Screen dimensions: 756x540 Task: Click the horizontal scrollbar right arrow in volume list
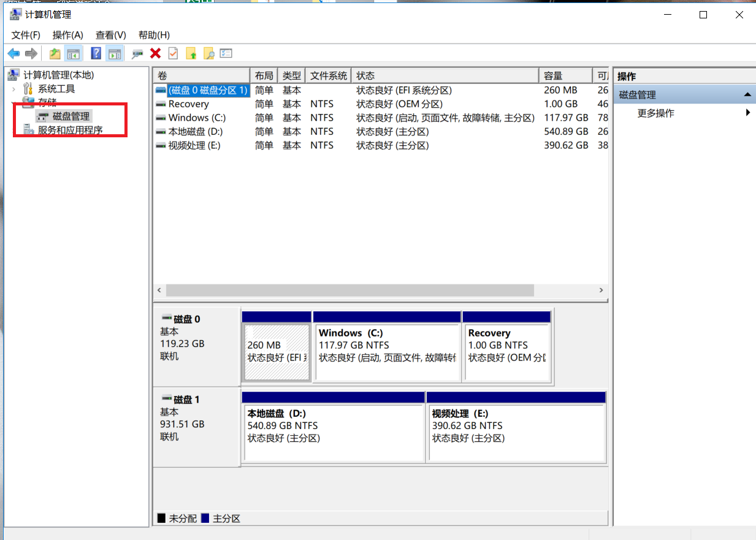[x=601, y=290]
